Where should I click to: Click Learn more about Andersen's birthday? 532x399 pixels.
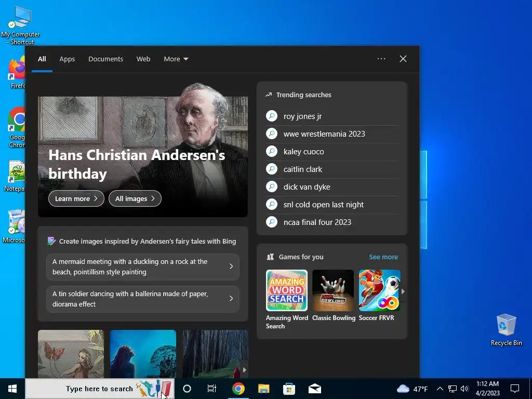click(x=76, y=198)
